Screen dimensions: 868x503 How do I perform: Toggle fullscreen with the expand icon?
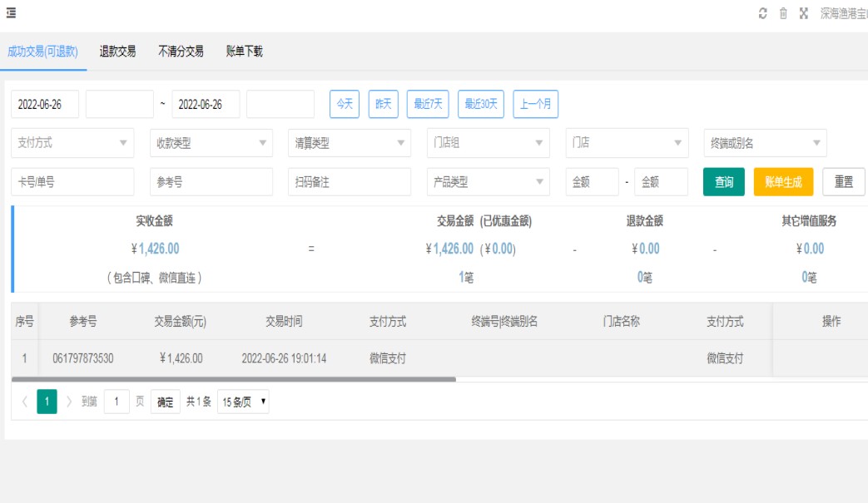tap(804, 13)
